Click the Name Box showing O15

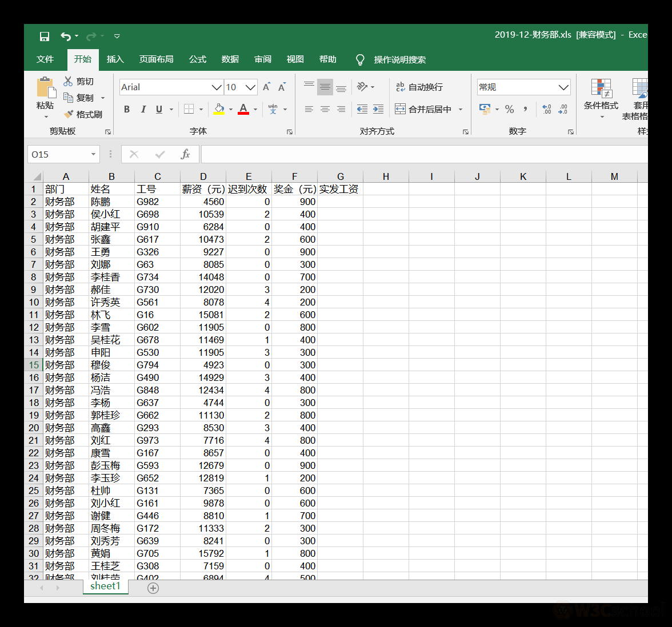[x=63, y=154]
